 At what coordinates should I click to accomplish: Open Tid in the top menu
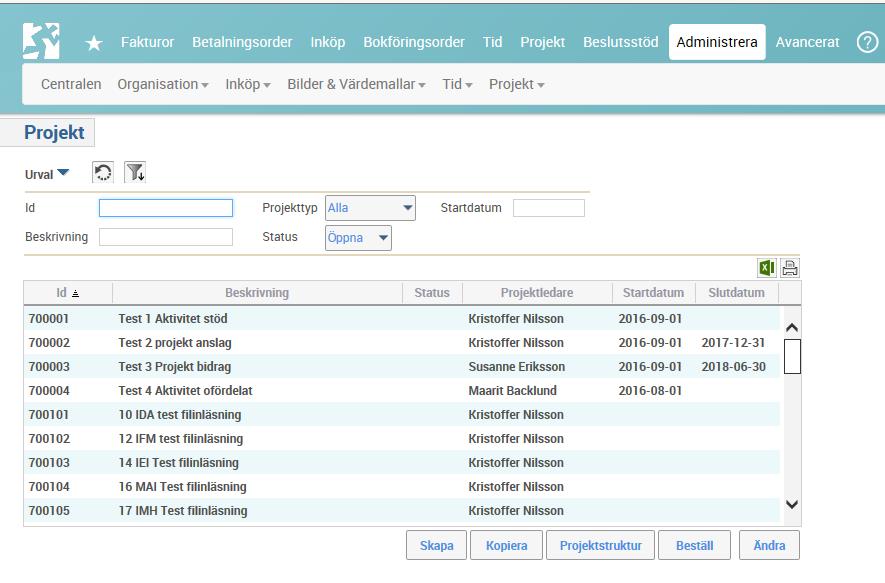492,42
